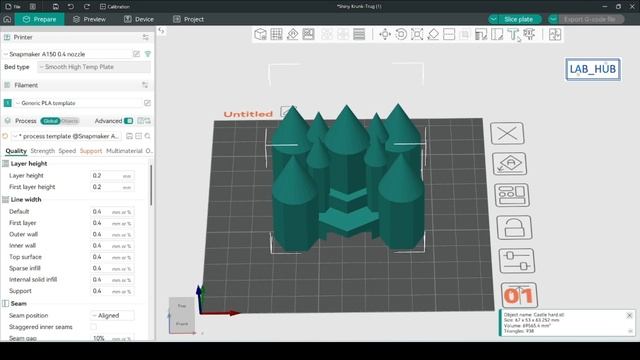Open the Outer wall line width combo box
This screenshot has height=360, width=640.
(x=112, y=234)
